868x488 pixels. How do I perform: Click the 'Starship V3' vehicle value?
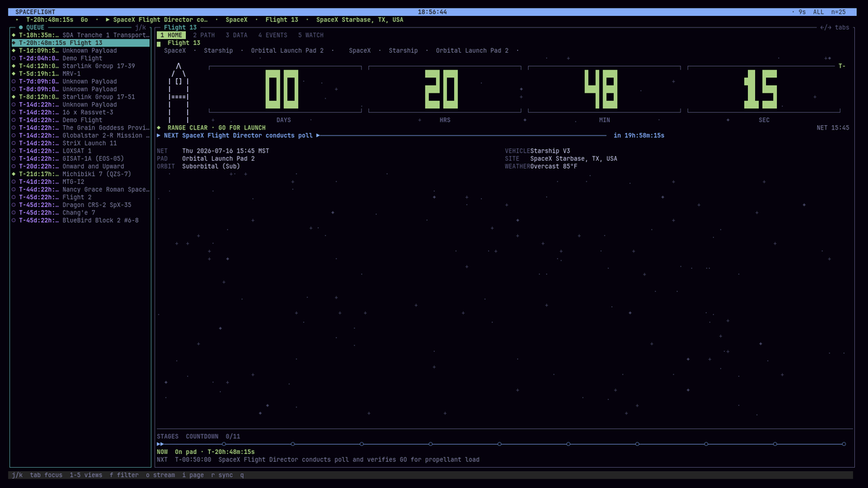point(550,151)
